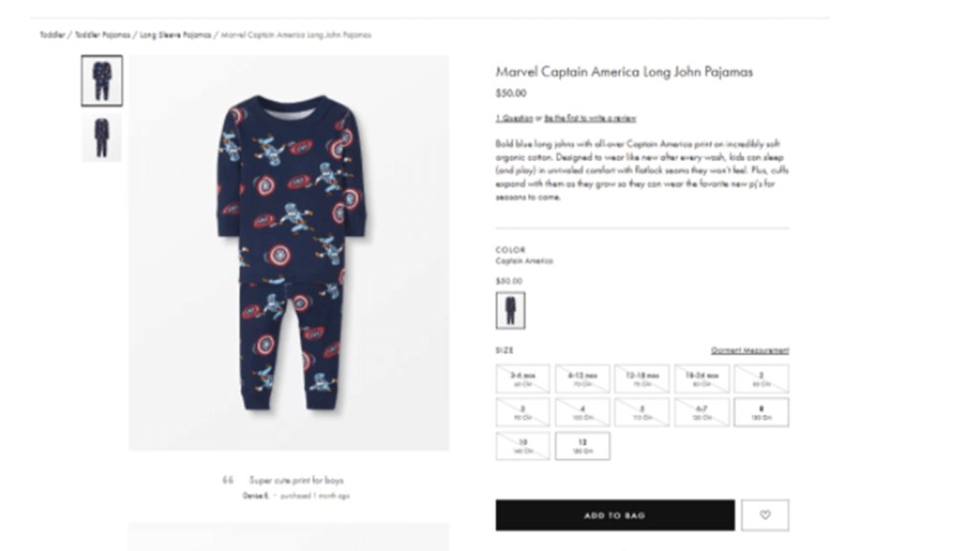Screen dimensions: 980x551
Task: Open the 1 Question link
Action: pyautogui.click(x=514, y=118)
